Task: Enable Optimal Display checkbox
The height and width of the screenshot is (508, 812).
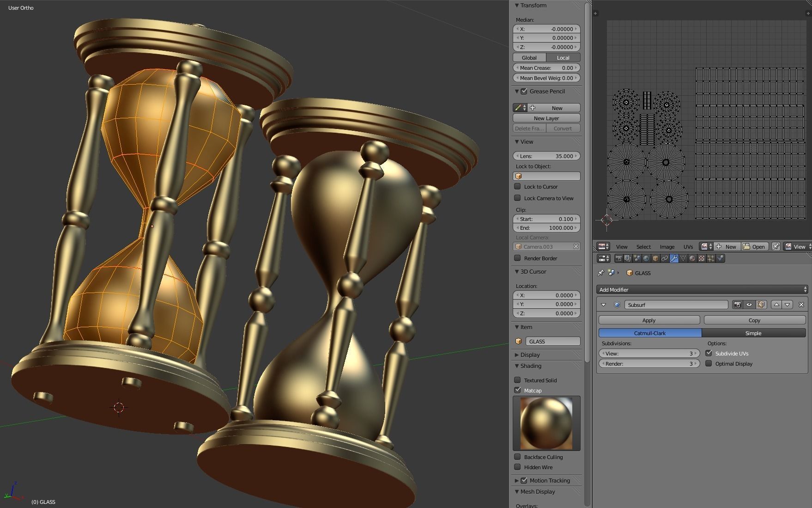Action: (709, 363)
